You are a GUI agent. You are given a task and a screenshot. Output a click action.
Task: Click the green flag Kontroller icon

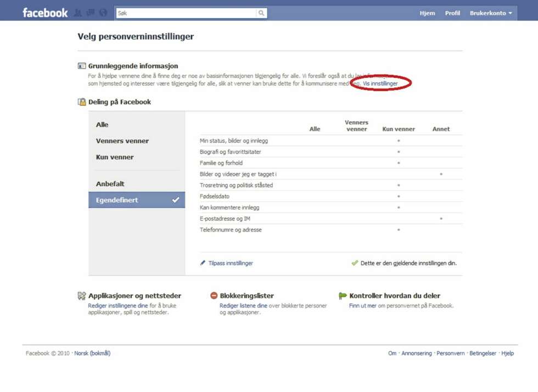coord(343,295)
